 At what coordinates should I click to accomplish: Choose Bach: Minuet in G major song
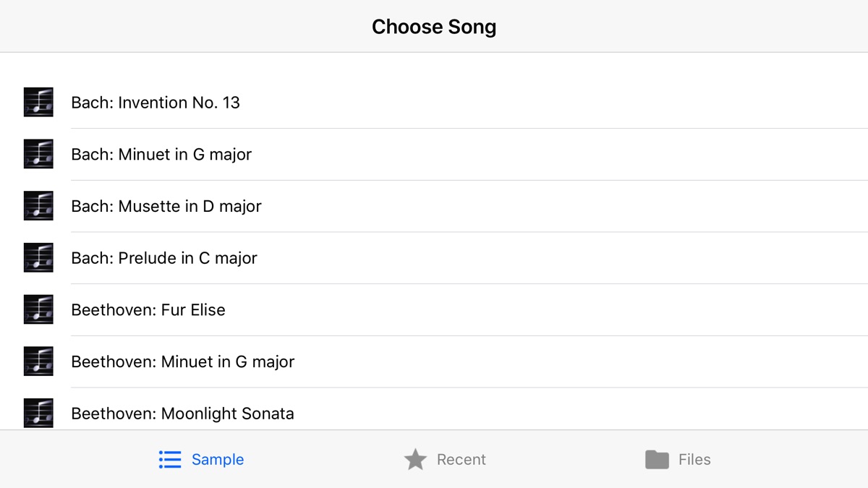(161, 155)
